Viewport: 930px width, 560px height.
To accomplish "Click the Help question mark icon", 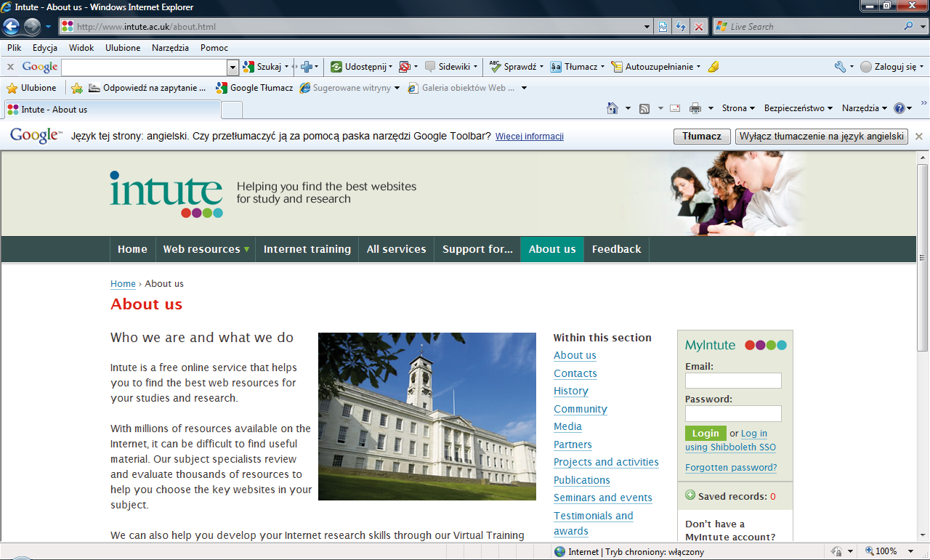I will pyautogui.click(x=899, y=108).
